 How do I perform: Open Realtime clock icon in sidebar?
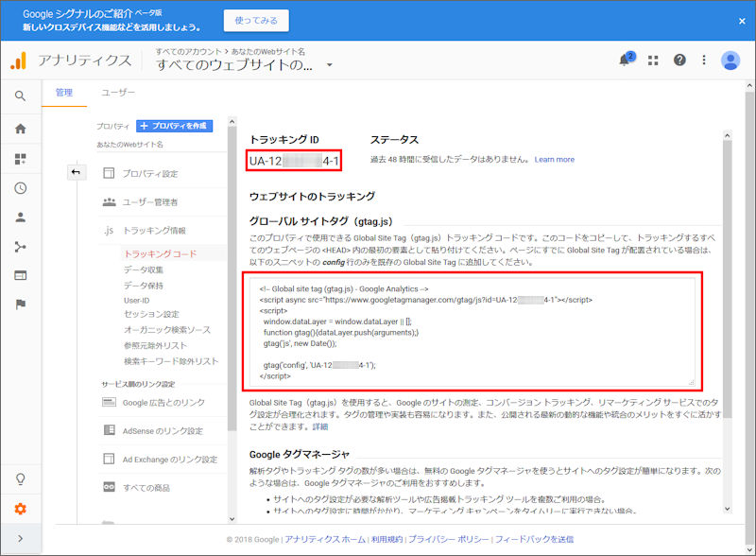(20, 188)
